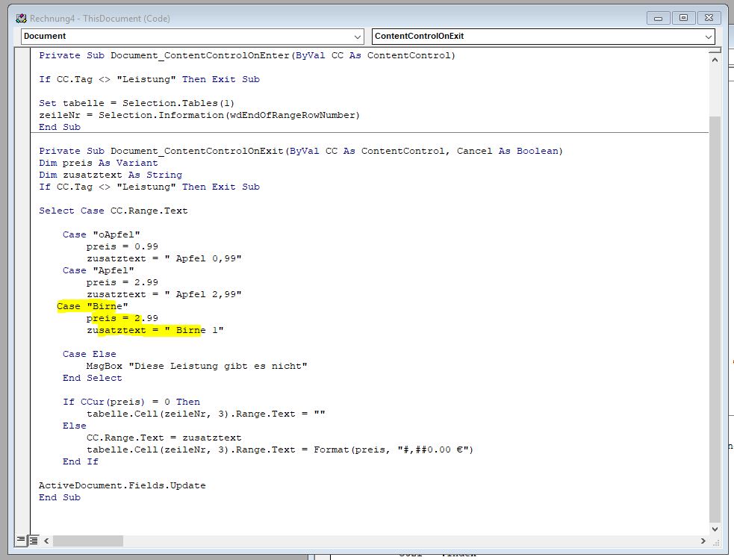
Task: Maximize the Rechnung4 code window
Action: [x=683, y=18]
